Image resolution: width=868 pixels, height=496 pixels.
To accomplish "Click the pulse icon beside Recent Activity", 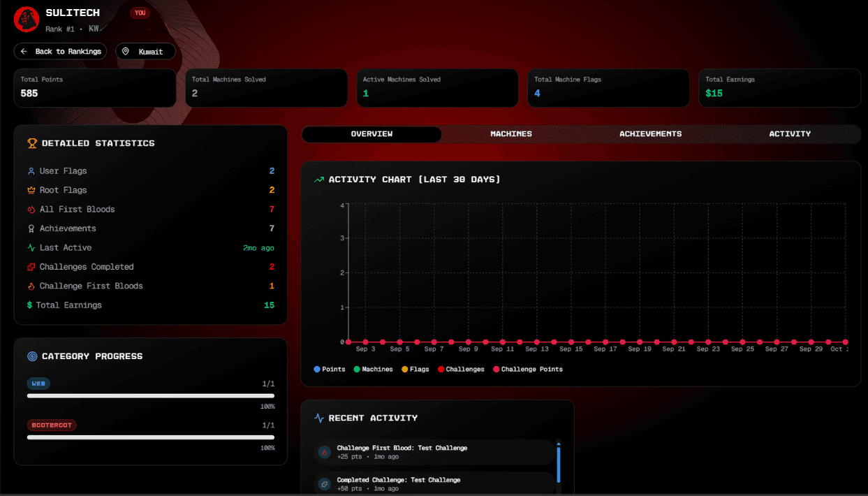I will (319, 418).
